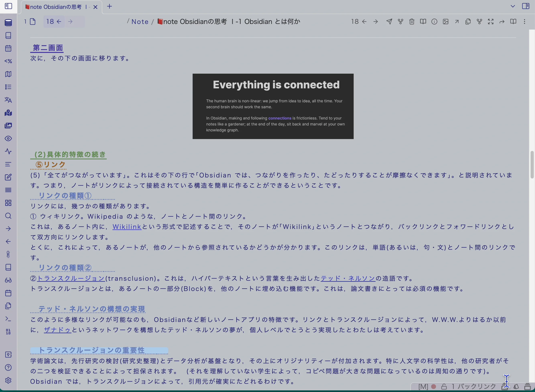Click the trash delete note icon
535x392 pixels.
click(x=412, y=22)
